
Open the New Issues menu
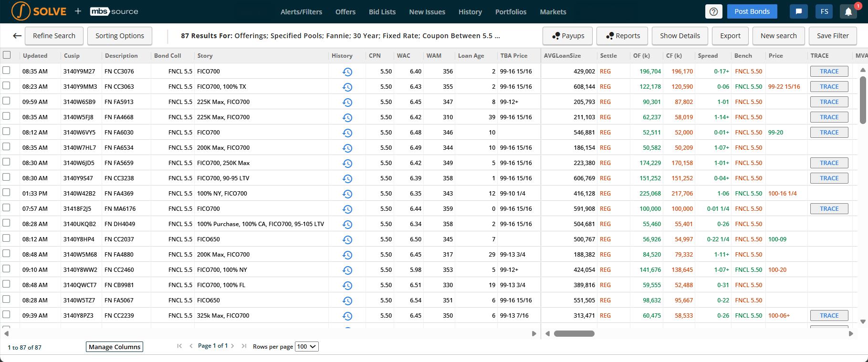[x=427, y=12]
